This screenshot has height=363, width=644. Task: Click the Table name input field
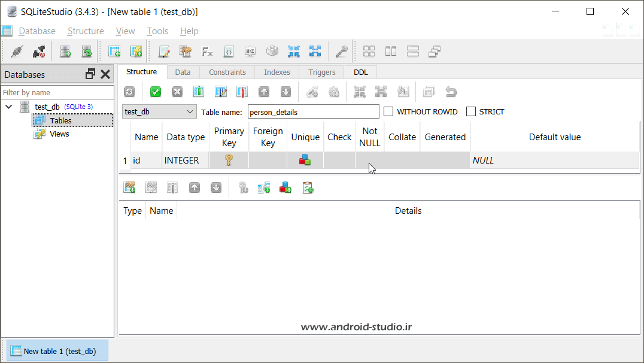click(314, 112)
